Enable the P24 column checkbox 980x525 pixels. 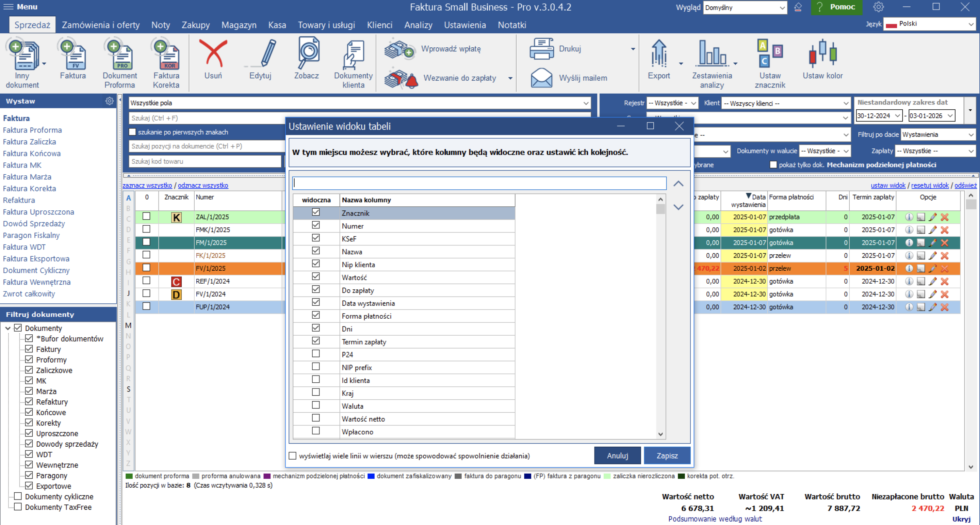tap(316, 354)
